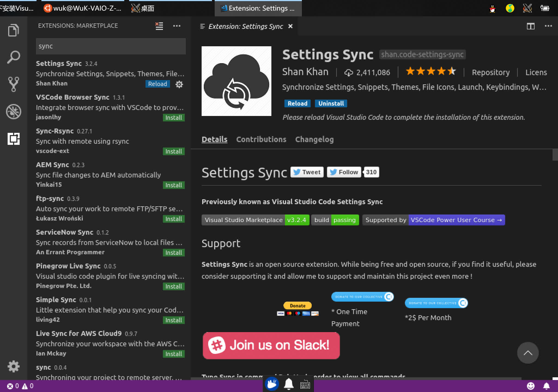
Task: Clear extensions search results icon
Action: tap(159, 26)
